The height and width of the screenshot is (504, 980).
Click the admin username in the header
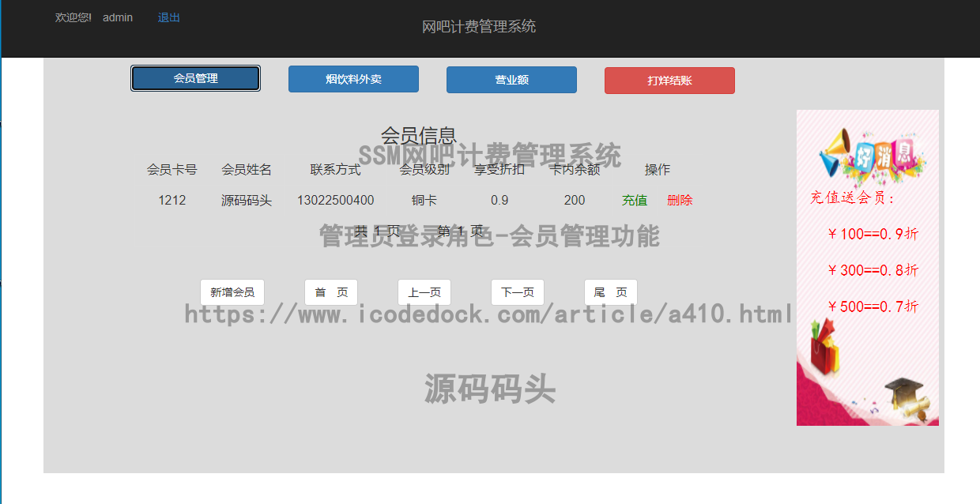coord(117,17)
